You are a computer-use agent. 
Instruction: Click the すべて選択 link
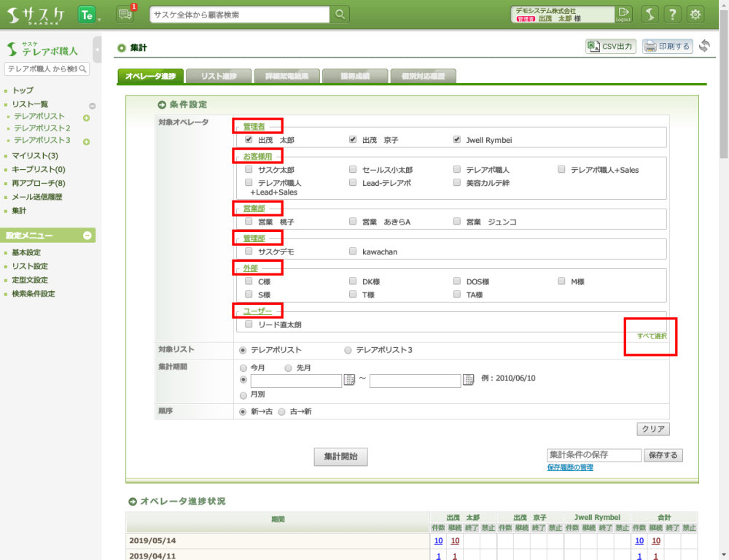click(x=652, y=336)
